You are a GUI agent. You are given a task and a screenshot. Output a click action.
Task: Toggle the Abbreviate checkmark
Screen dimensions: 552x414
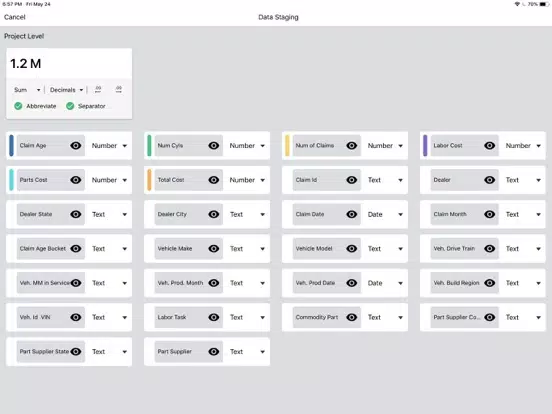[18, 106]
